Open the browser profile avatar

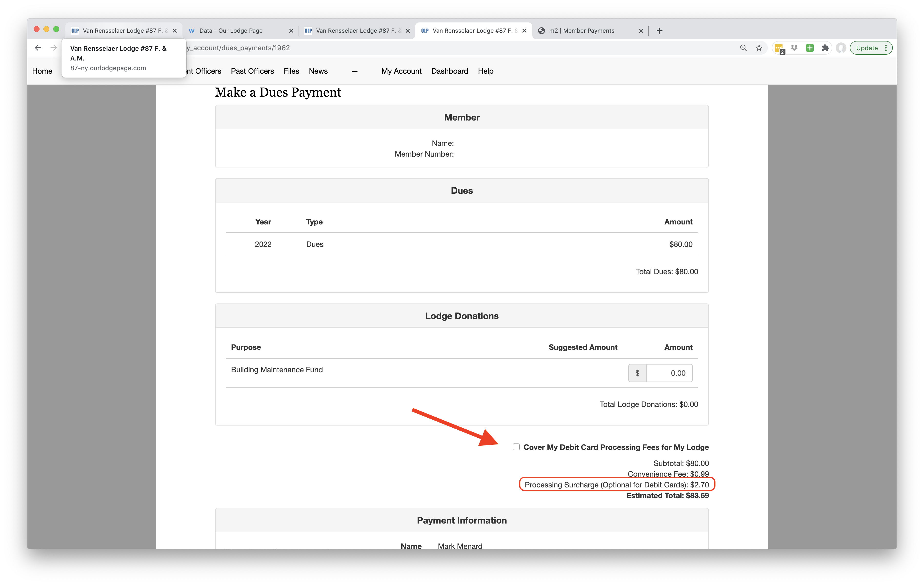pyautogui.click(x=841, y=48)
